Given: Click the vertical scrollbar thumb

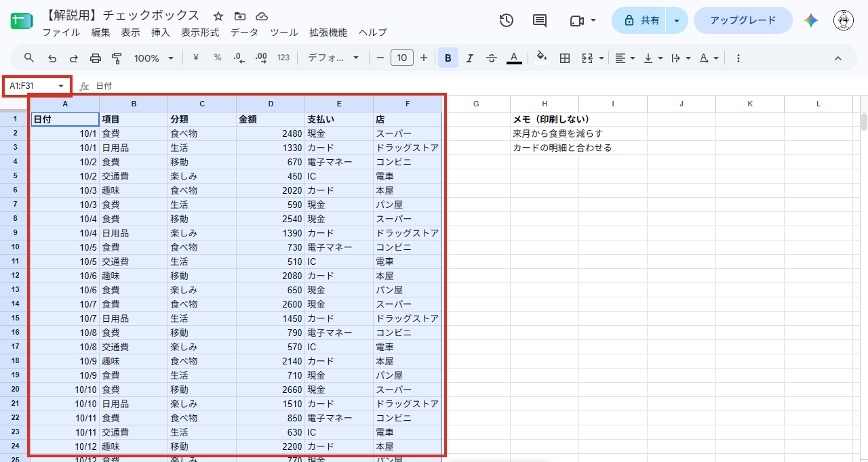Looking at the screenshot, I should [x=864, y=122].
